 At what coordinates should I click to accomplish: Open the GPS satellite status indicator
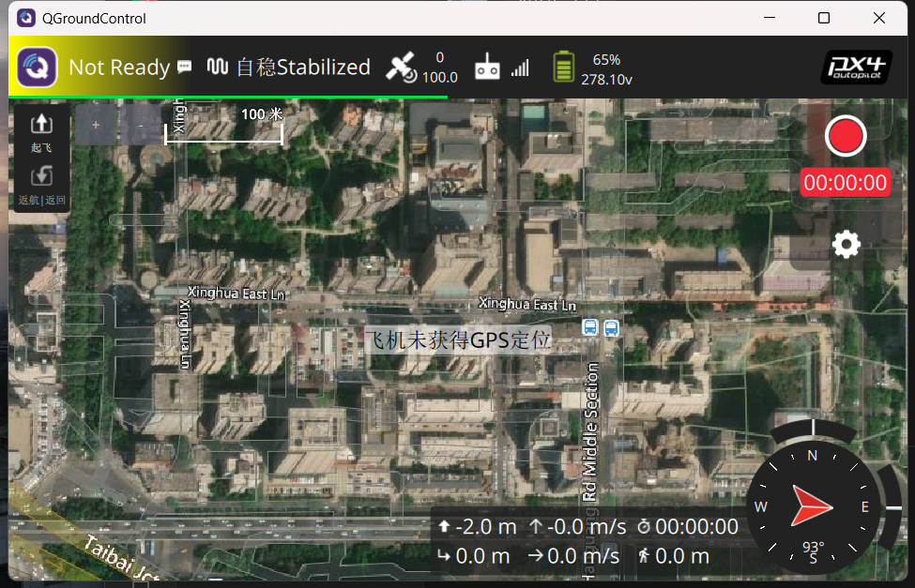pos(403,68)
